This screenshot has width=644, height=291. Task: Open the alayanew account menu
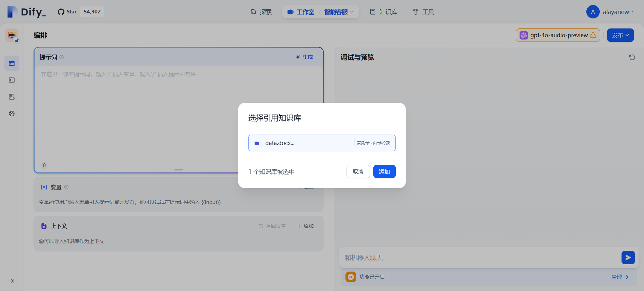click(610, 12)
